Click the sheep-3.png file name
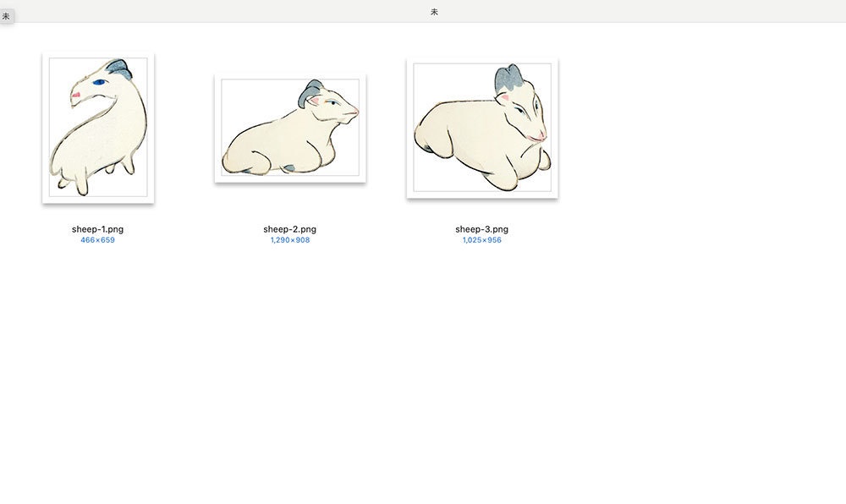846x504 pixels. pos(482,229)
